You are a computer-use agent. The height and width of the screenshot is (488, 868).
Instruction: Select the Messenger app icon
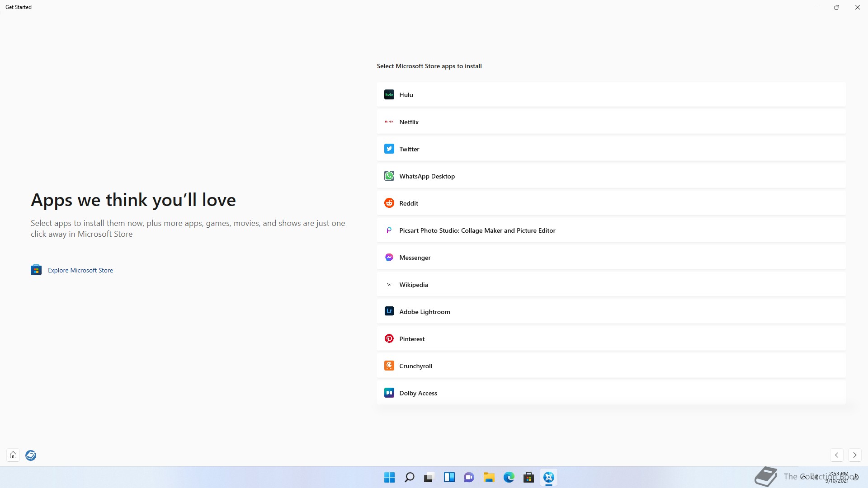[x=389, y=257]
